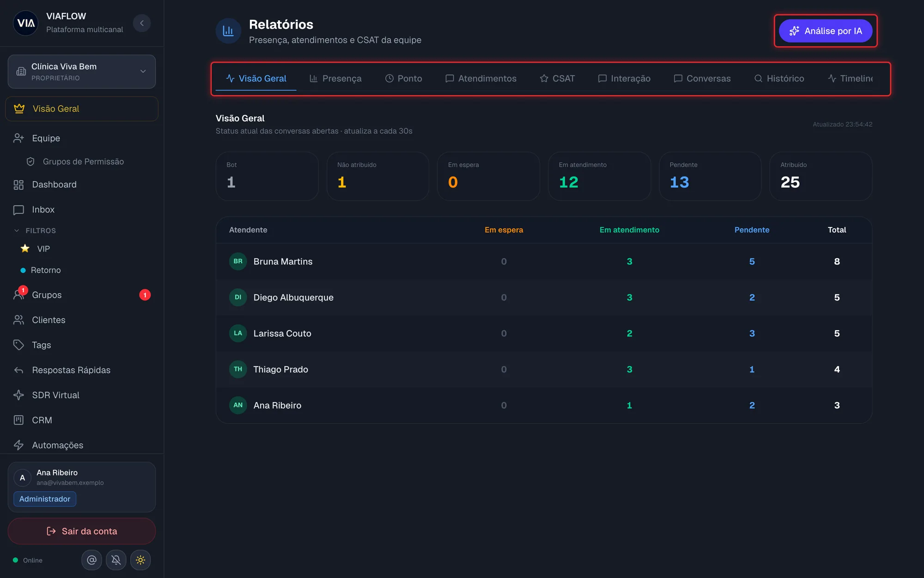Viewport: 924px width, 578px height.
Task: Open SDR Virtual
Action: pyautogui.click(x=82, y=395)
